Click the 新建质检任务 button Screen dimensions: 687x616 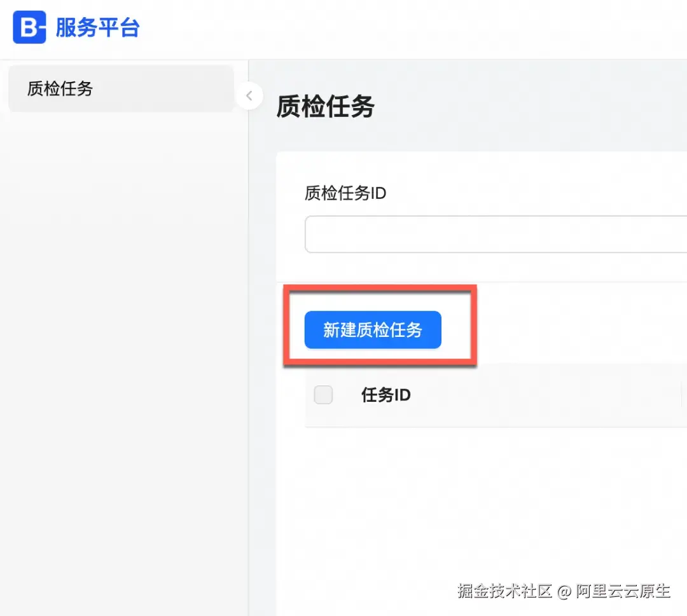click(373, 330)
